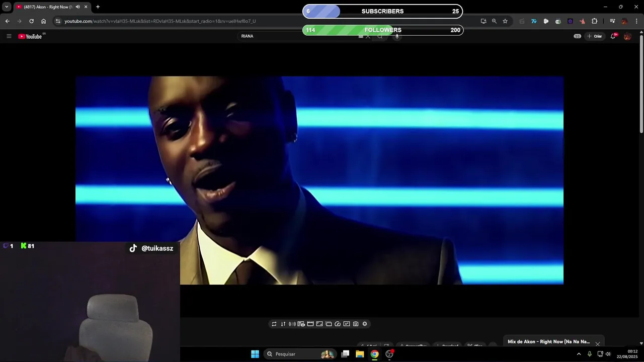Open the zoom magnifier in address bar
The height and width of the screenshot is (362, 644).
(494, 21)
